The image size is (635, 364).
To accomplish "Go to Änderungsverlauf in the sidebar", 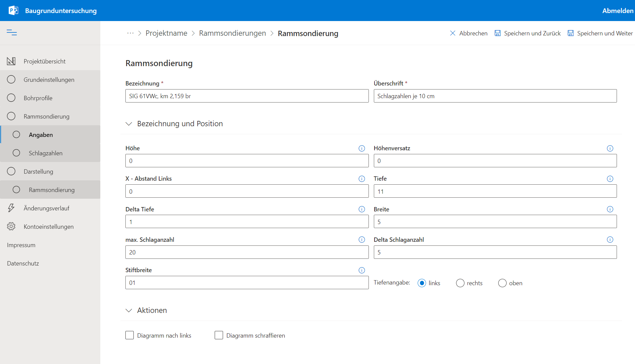I will tap(46, 208).
